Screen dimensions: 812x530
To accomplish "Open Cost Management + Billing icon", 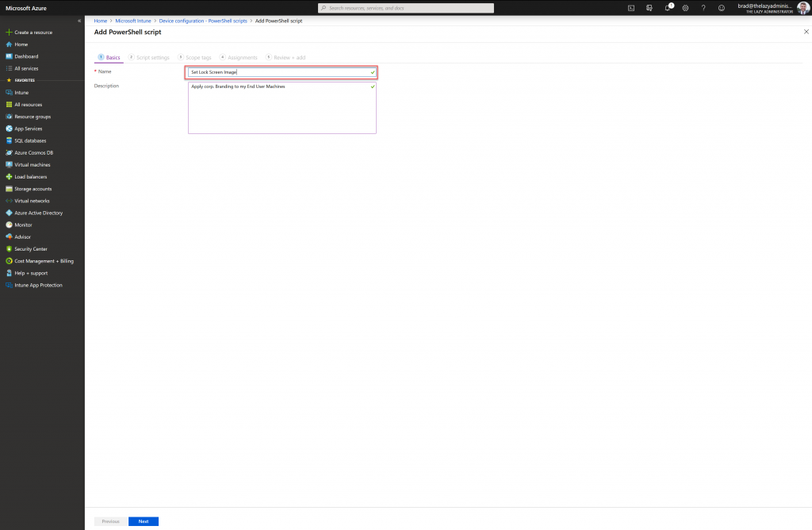I will coord(9,261).
